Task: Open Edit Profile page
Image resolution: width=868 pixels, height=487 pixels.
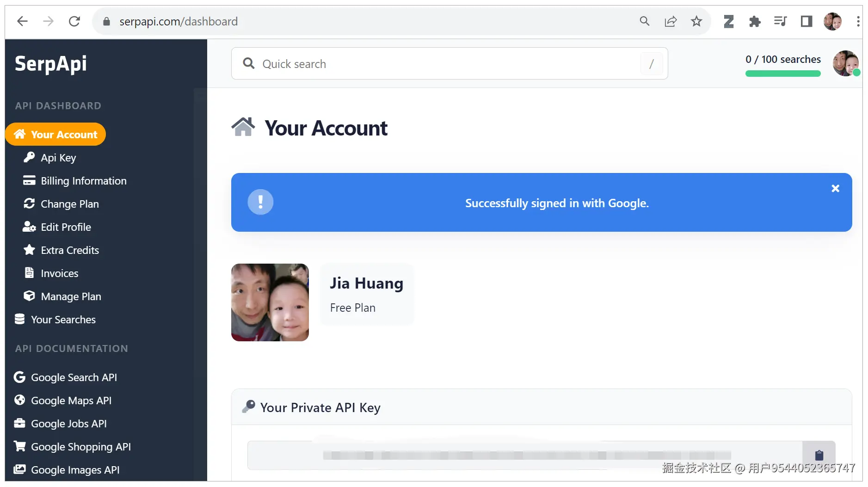Action: [66, 227]
